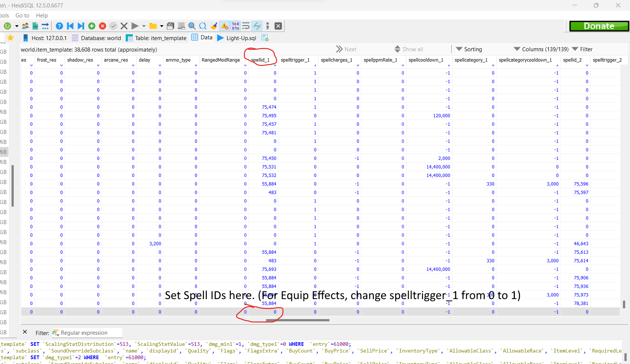
Task: Toggle the binary 100/010 display icon
Action: [236, 26]
